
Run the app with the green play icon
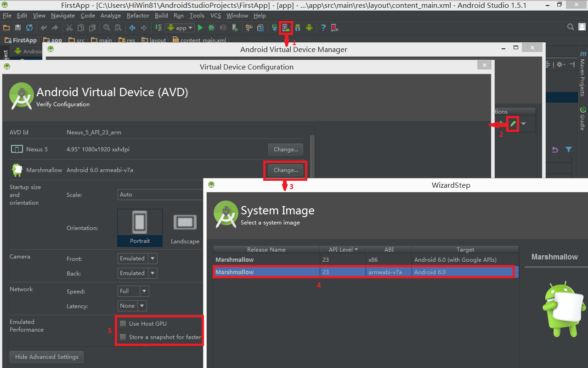[200, 28]
